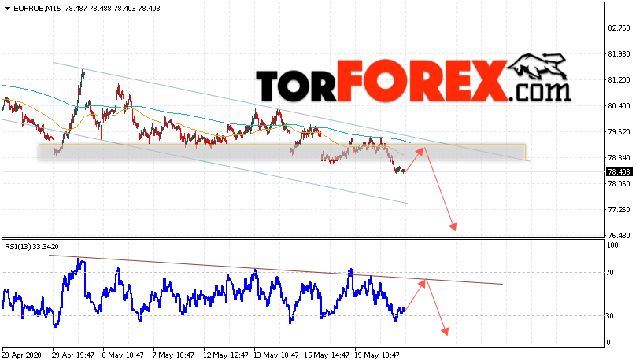Screen dimensions: 636x364
Task: Select the 12 May 12:47 time label
Action: tap(226, 355)
